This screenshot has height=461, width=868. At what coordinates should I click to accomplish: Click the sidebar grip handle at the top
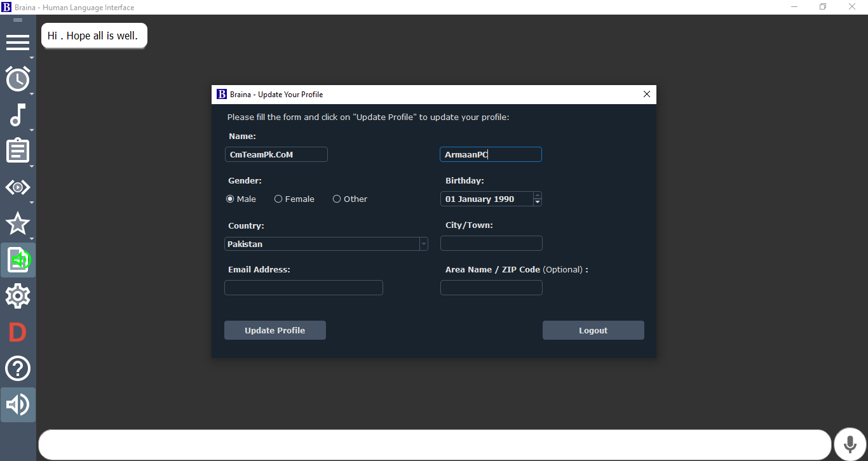pos(18,20)
